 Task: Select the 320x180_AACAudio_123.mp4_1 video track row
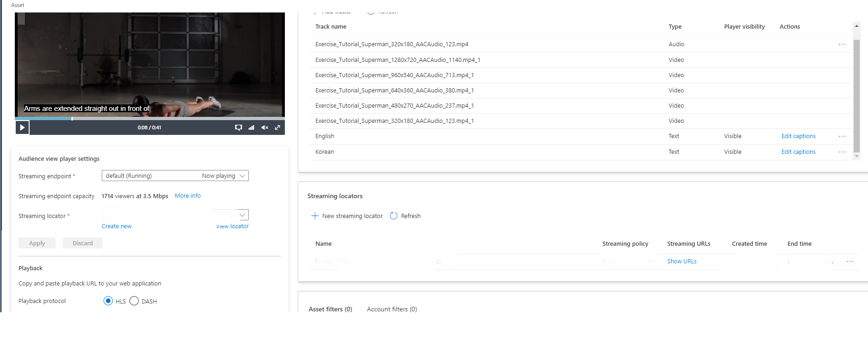(581, 121)
